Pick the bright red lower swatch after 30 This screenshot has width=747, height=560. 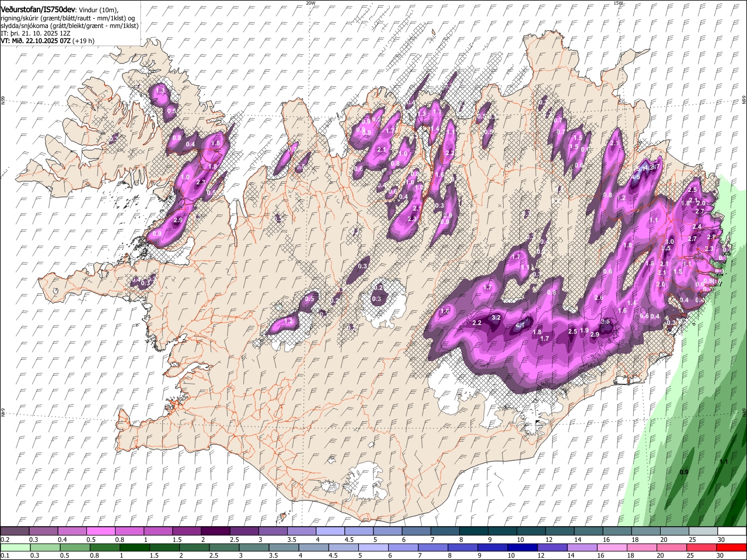pyautogui.click(x=731, y=547)
